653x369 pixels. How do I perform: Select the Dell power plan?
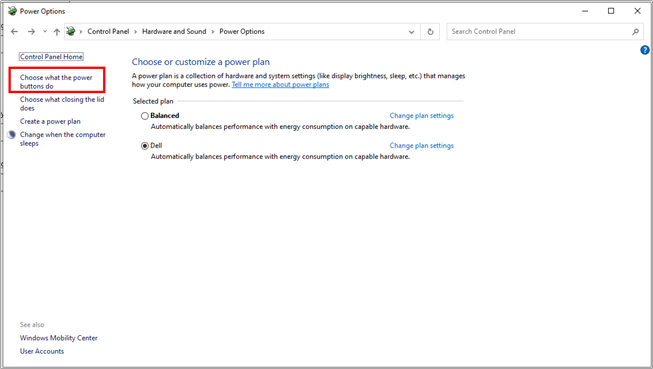click(145, 146)
